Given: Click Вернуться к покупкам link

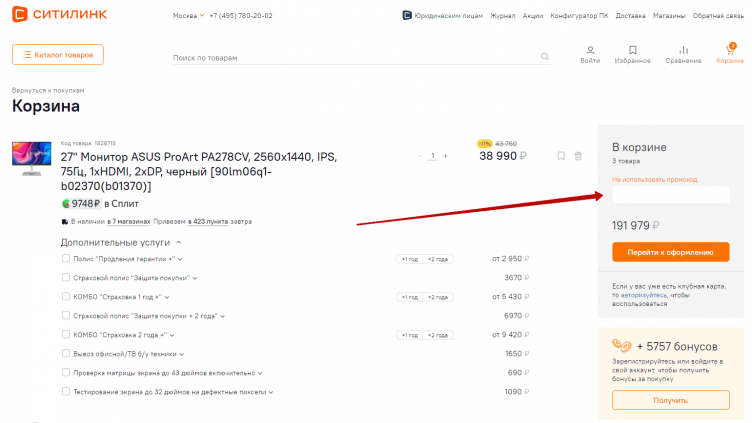Looking at the screenshot, I should coord(48,90).
